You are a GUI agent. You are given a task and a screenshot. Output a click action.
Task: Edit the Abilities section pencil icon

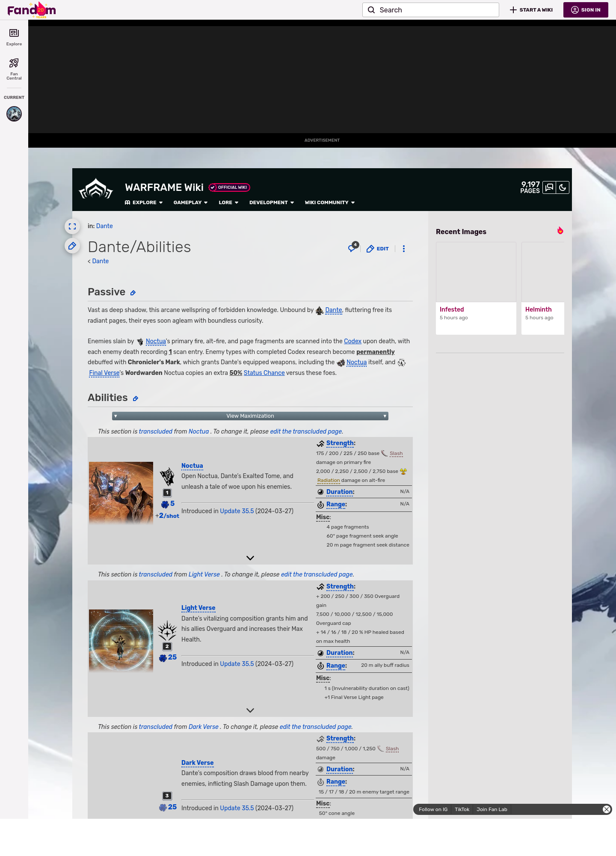[136, 399]
